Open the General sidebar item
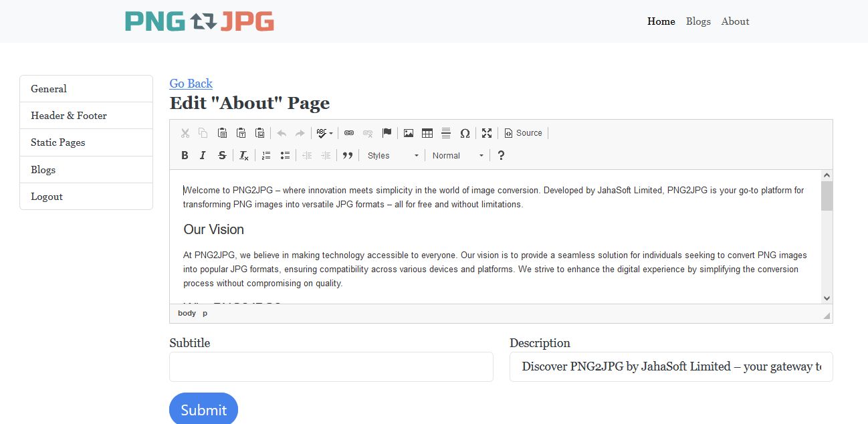 coord(86,89)
